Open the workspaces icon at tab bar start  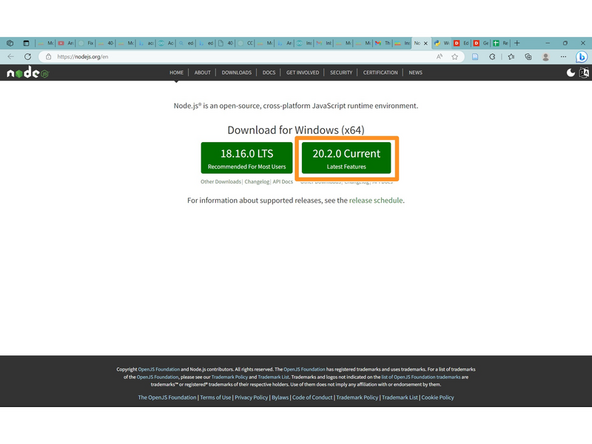tap(10, 43)
